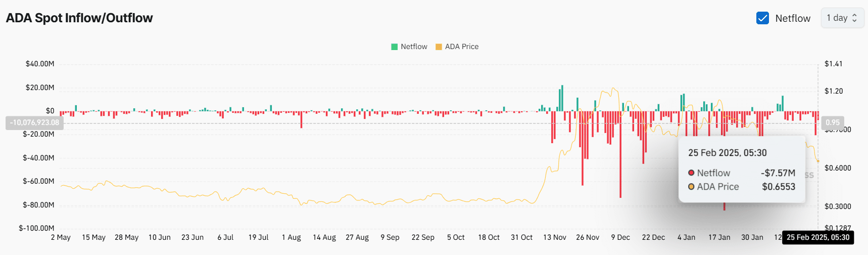The image size is (868, 255).
Task: Click the red Netflow dot in tooltip
Action: (x=691, y=173)
